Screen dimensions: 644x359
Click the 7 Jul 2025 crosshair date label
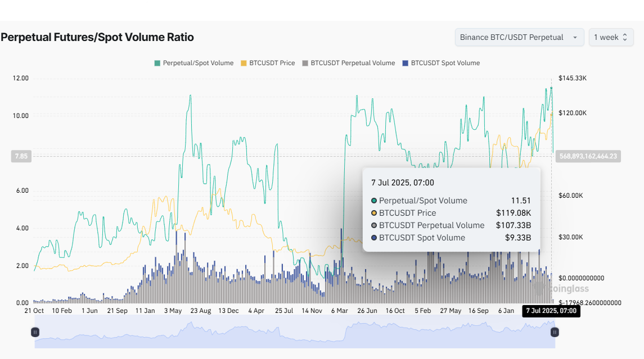(x=551, y=311)
